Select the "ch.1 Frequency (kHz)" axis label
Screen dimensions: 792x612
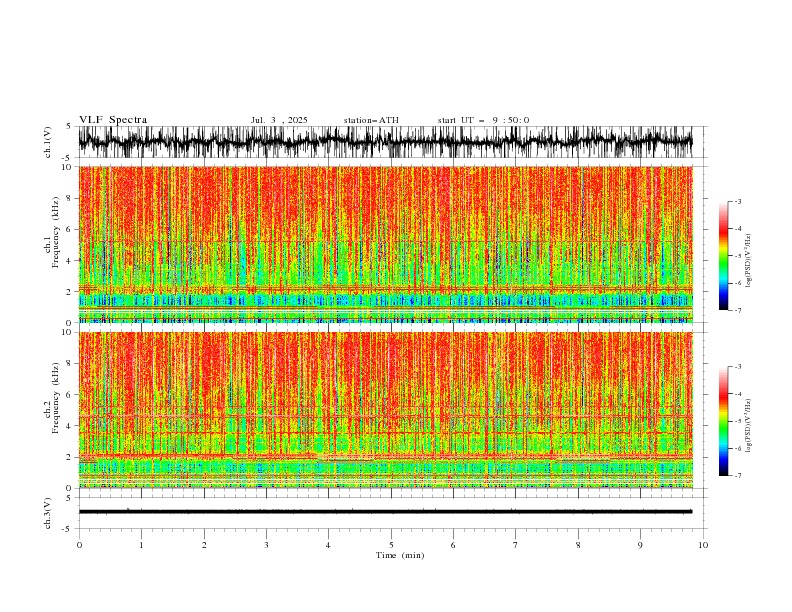pyautogui.click(x=51, y=232)
